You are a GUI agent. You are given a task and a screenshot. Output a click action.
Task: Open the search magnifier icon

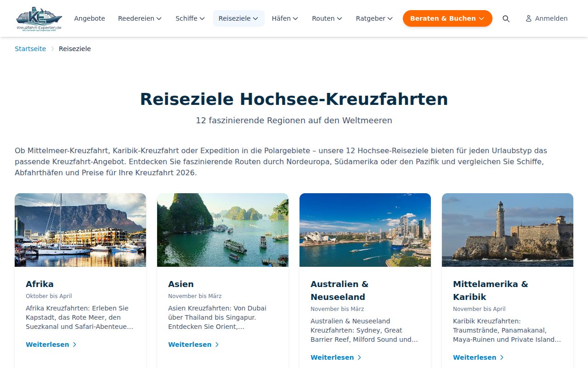(506, 18)
